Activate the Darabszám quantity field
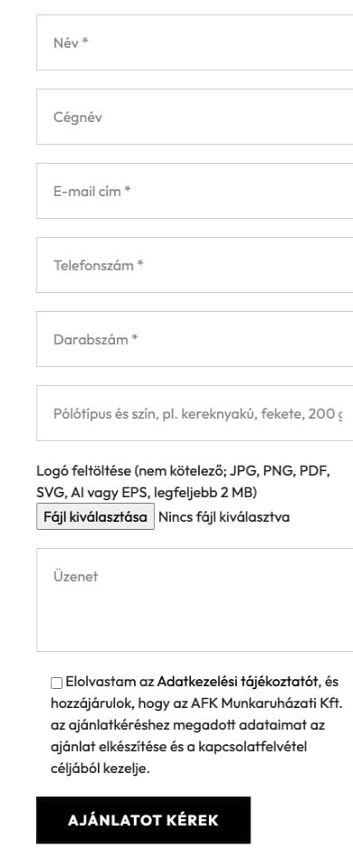This screenshot has width=353, height=868. click(x=195, y=339)
